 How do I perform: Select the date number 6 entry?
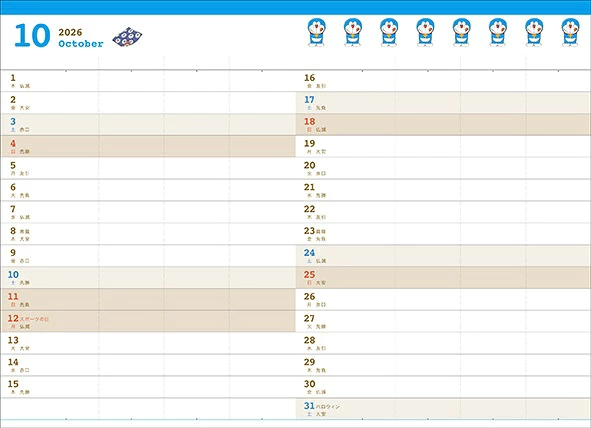click(x=13, y=187)
